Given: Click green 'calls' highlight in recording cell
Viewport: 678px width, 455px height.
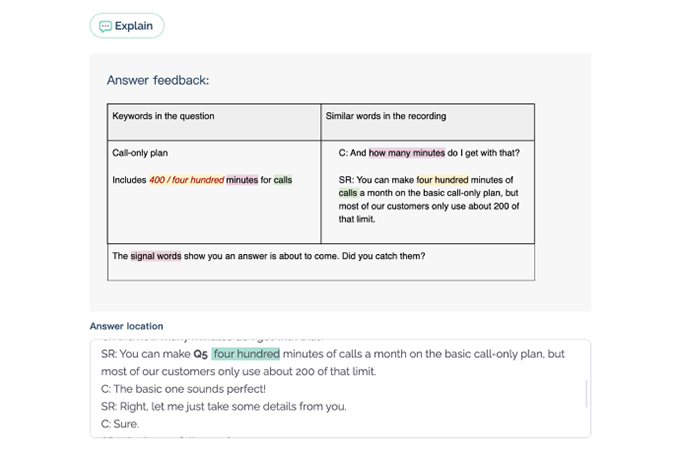Looking at the screenshot, I should pos(348,193).
